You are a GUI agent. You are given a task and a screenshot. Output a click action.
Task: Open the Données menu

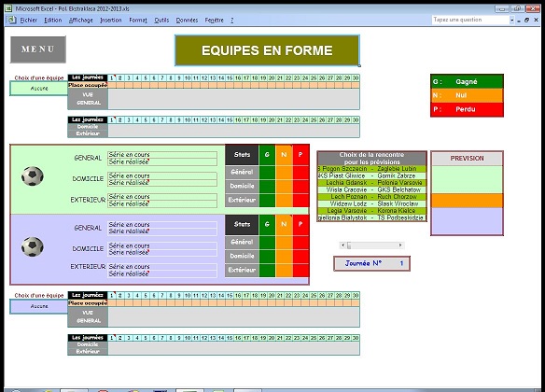tap(187, 21)
